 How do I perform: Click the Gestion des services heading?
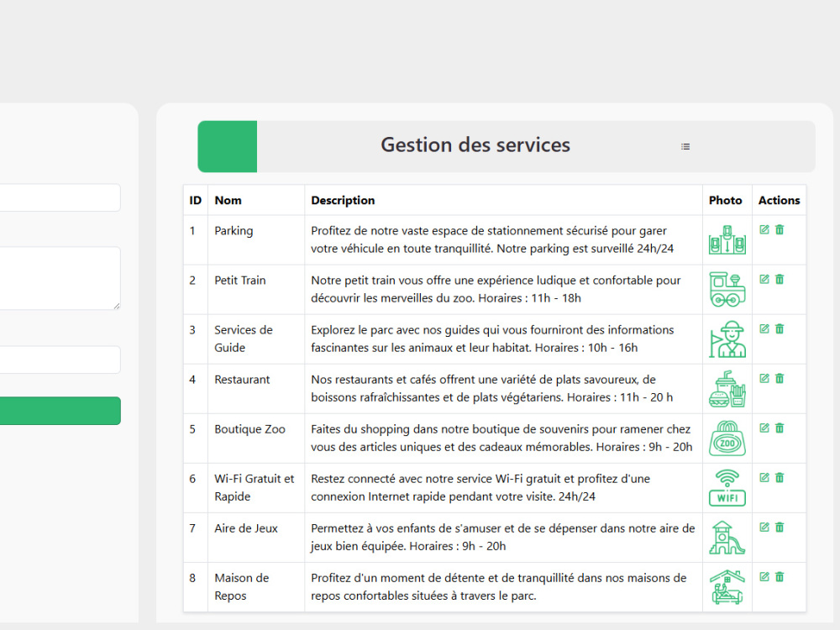[x=475, y=145]
